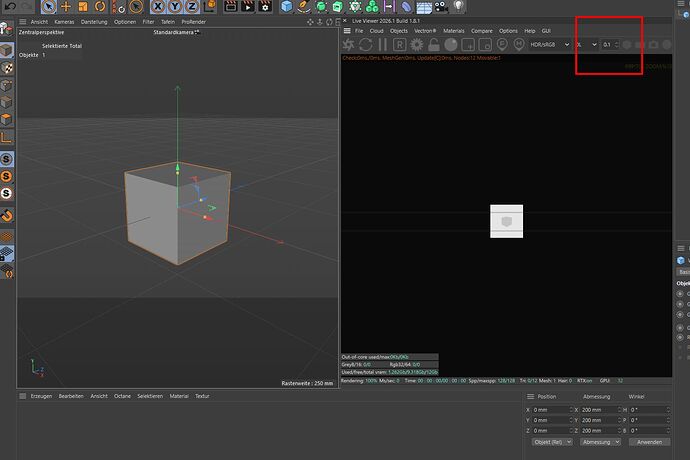Image resolution: width=690 pixels, height=460 pixels.
Task: Click the Live Viewer material picker pin
Action: click(519, 44)
